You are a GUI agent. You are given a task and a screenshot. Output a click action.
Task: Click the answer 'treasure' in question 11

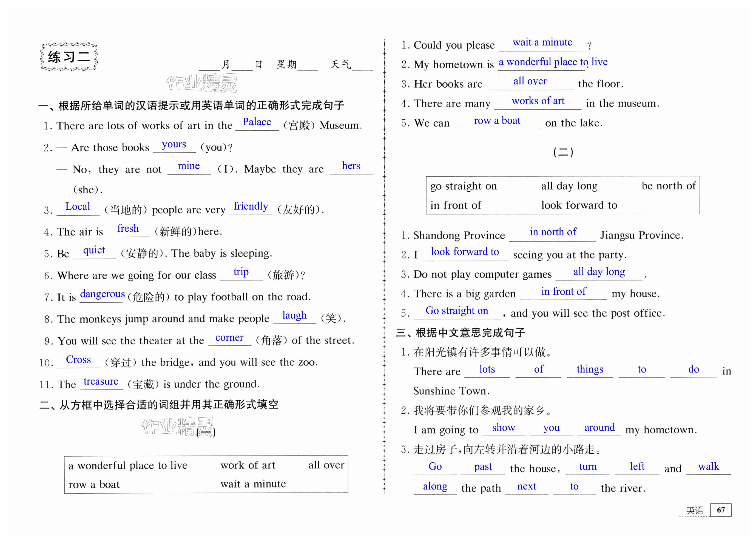pyautogui.click(x=101, y=382)
